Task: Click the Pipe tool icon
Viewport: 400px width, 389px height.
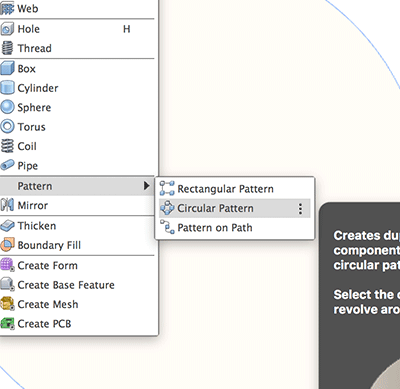Action: (7, 165)
